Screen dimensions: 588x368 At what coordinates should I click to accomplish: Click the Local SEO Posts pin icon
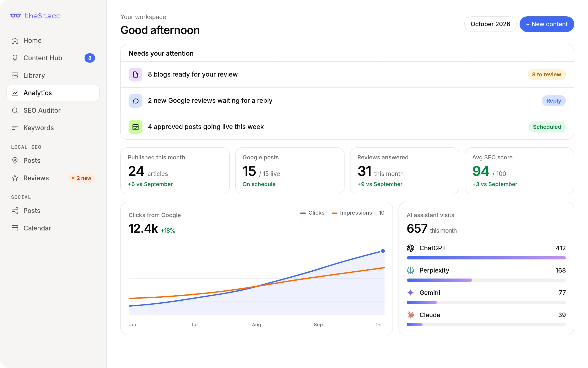click(15, 161)
